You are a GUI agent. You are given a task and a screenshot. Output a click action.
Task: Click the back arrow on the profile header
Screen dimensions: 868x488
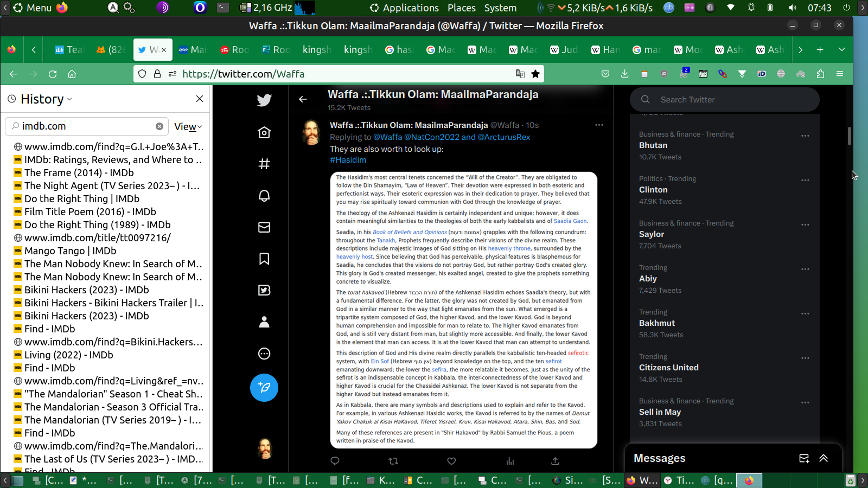pos(303,99)
